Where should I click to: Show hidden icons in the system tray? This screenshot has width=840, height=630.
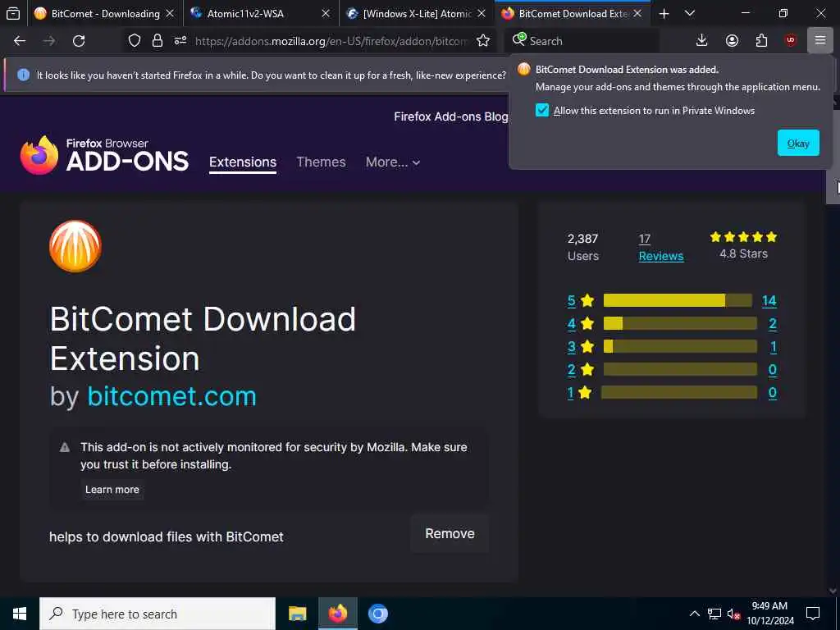point(694,614)
